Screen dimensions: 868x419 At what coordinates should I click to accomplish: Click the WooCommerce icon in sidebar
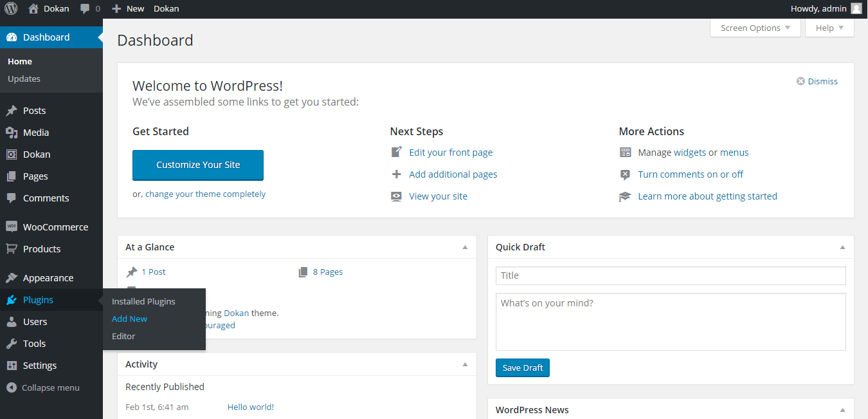12,227
